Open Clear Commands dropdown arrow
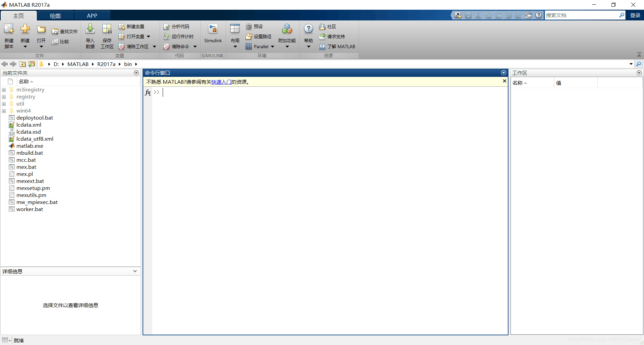644x345 pixels. (195, 47)
